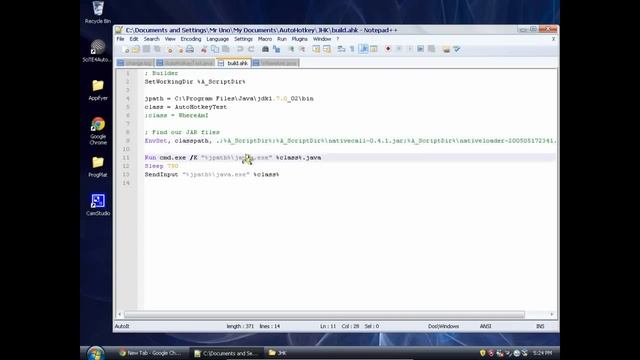Click the Close All toolbar icon
Image resolution: width=640 pixels, height=360 pixels.
click(x=179, y=49)
